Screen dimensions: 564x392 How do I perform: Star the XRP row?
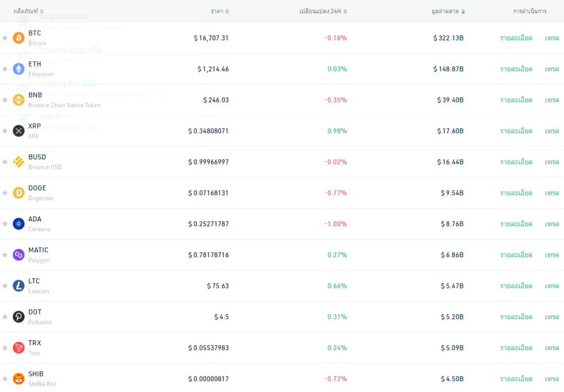tap(5, 131)
